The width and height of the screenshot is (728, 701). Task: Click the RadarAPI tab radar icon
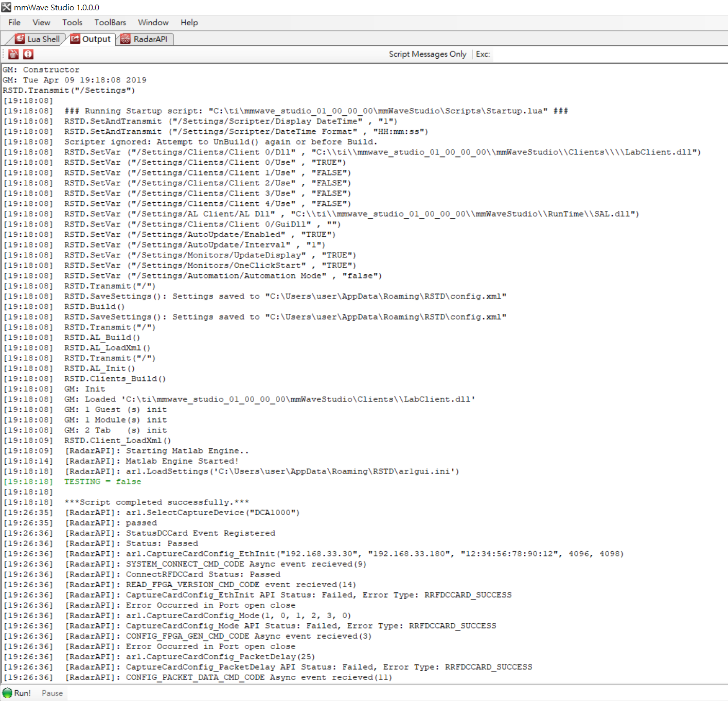point(126,39)
